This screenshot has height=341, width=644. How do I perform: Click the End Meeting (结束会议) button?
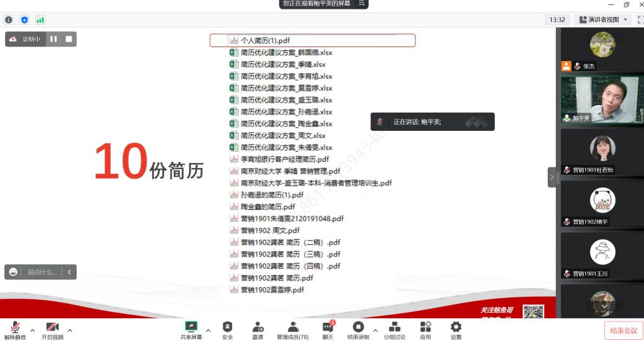tap(623, 330)
